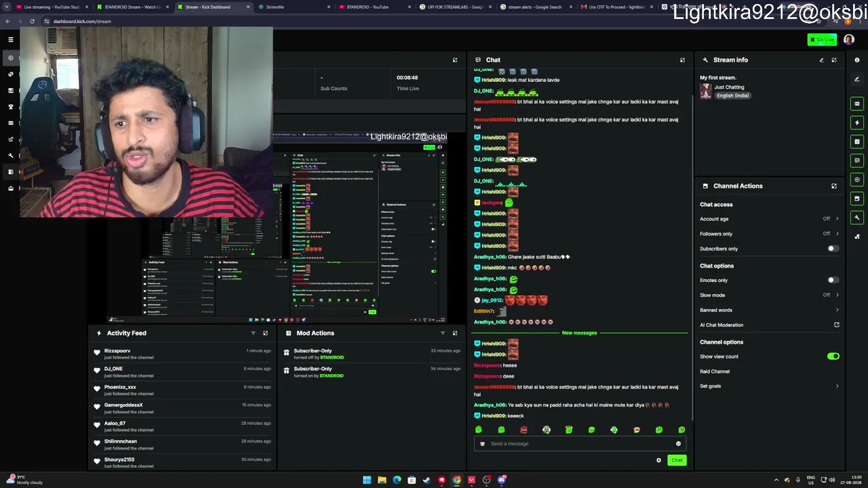
Task: Click BTANDROID in first Mod Actions entry
Action: coord(332,357)
